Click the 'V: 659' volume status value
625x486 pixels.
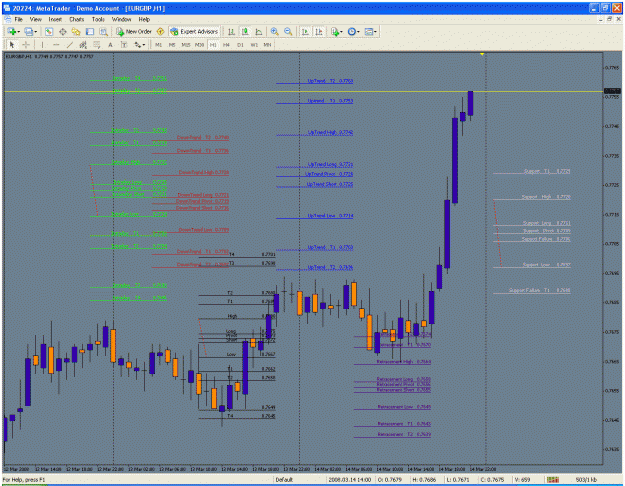[522, 480]
